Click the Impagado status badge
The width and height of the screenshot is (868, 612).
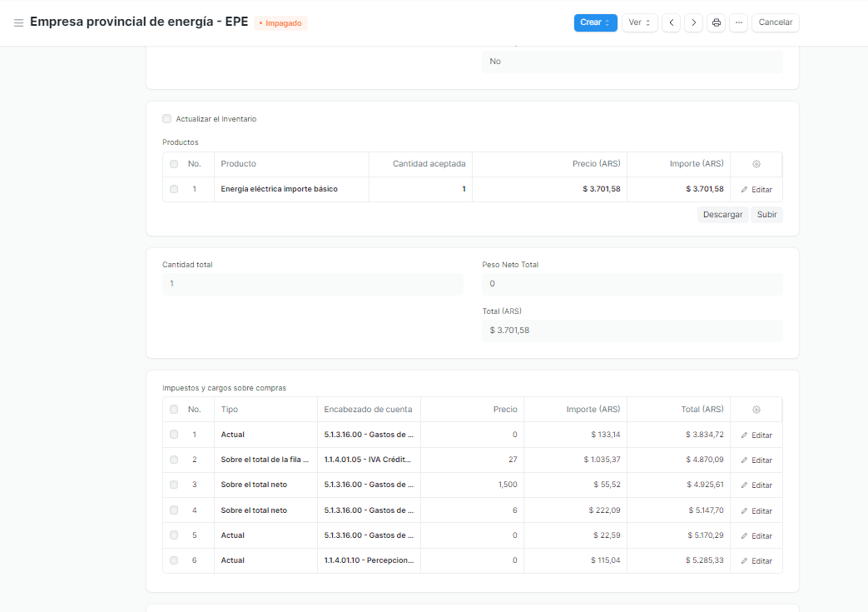point(280,23)
